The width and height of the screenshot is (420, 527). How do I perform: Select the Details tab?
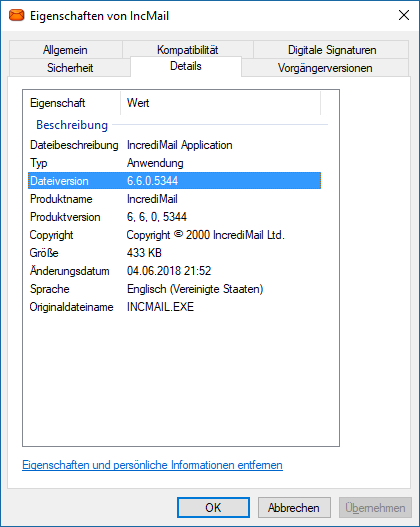[x=186, y=66]
